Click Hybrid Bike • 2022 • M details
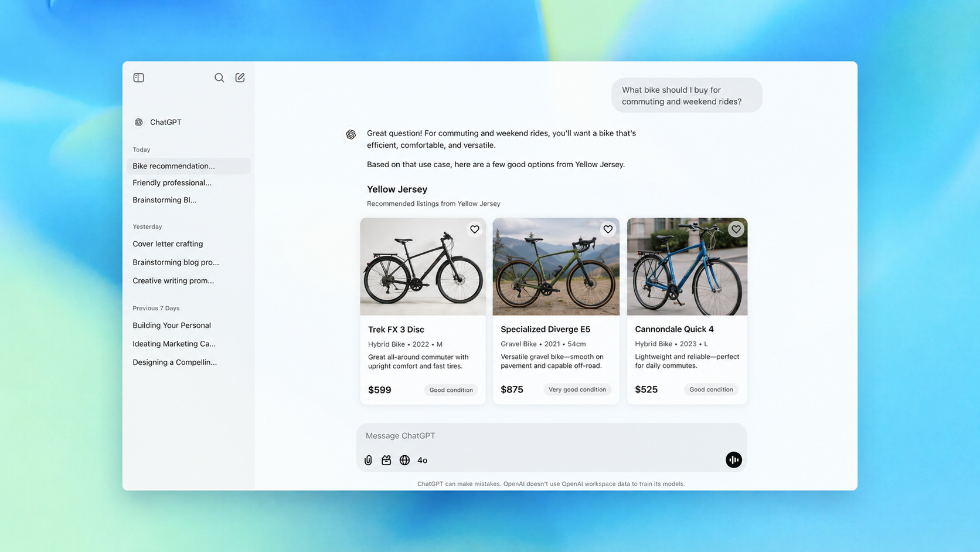This screenshot has height=552, width=980. coord(405,344)
